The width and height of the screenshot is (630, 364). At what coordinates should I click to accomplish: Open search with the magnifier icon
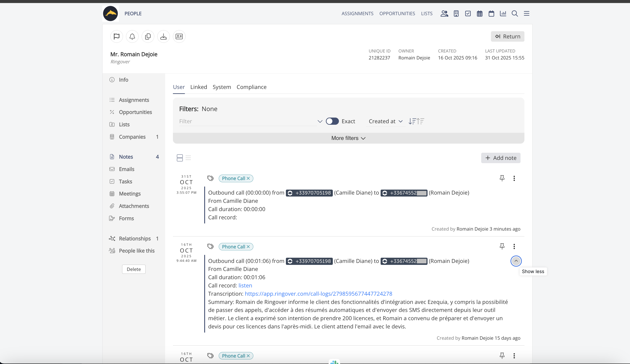pos(514,13)
